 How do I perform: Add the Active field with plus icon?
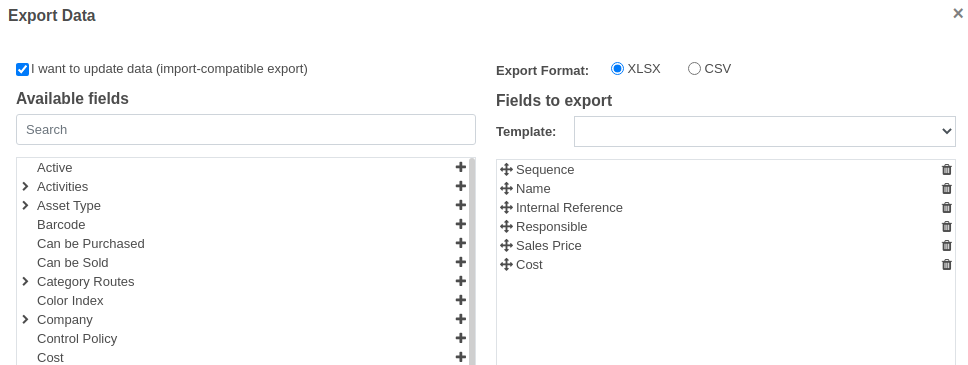click(x=461, y=167)
